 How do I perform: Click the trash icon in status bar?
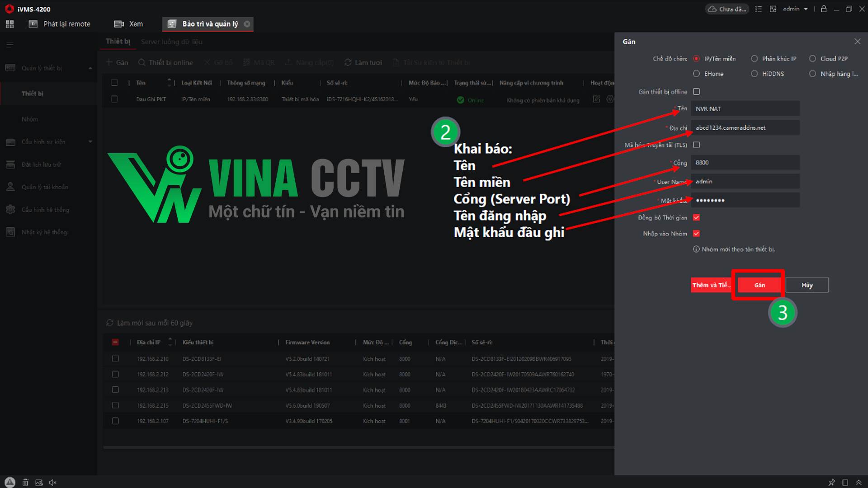(25, 482)
